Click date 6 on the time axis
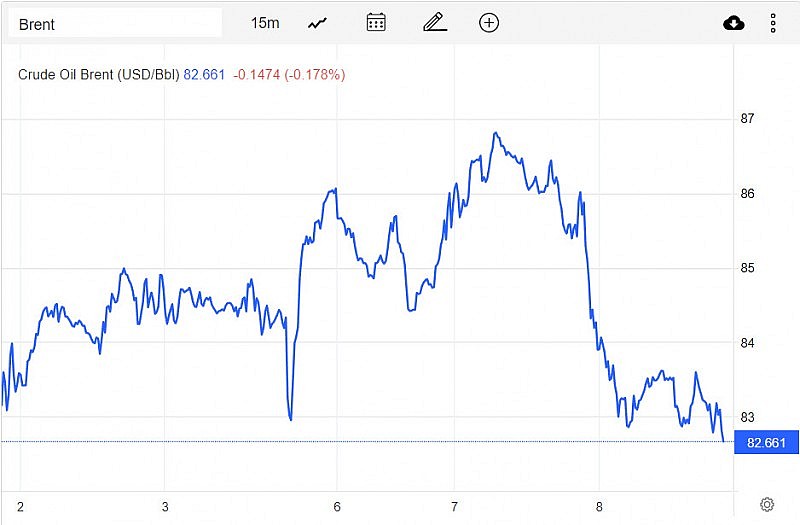 click(338, 506)
